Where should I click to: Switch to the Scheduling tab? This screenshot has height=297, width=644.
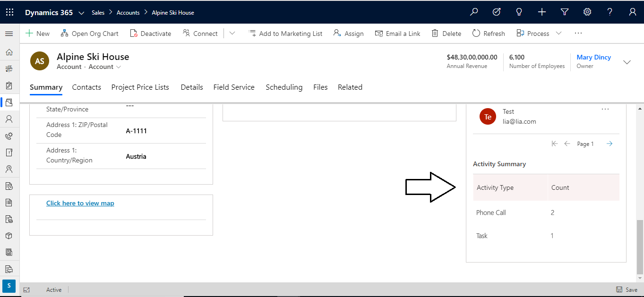click(284, 87)
